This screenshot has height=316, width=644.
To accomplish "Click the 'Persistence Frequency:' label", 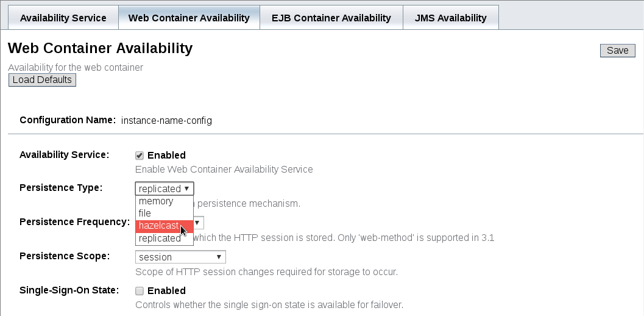I will point(75,222).
